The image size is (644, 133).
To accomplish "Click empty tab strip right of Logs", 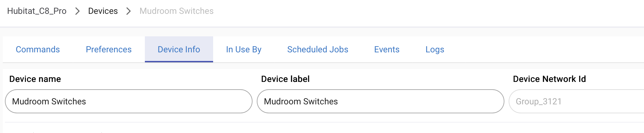I will (544, 50).
